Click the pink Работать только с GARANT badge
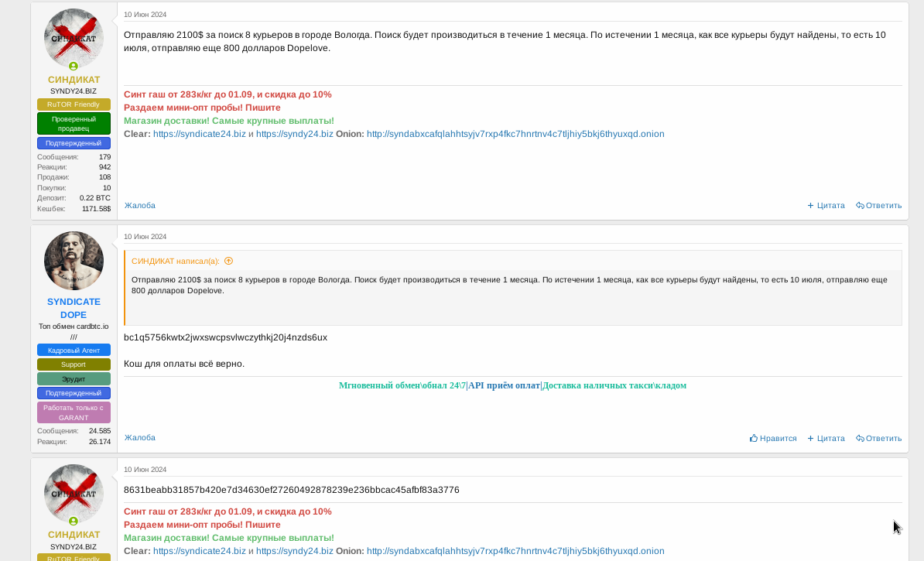Image resolution: width=924 pixels, height=561 pixels. pyautogui.click(x=74, y=412)
